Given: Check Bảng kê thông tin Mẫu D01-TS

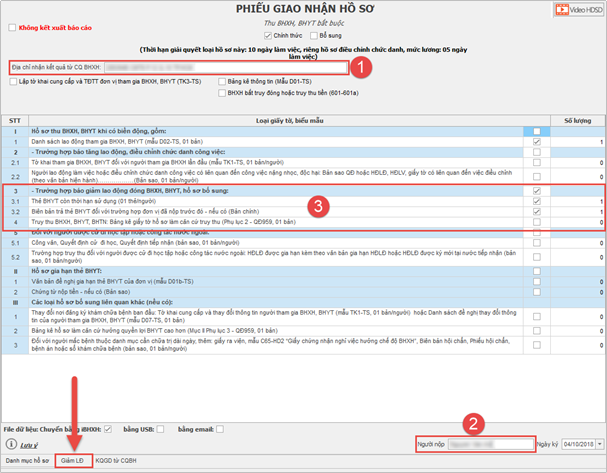Looking at the screenshot, I should [x=222, y=81].
